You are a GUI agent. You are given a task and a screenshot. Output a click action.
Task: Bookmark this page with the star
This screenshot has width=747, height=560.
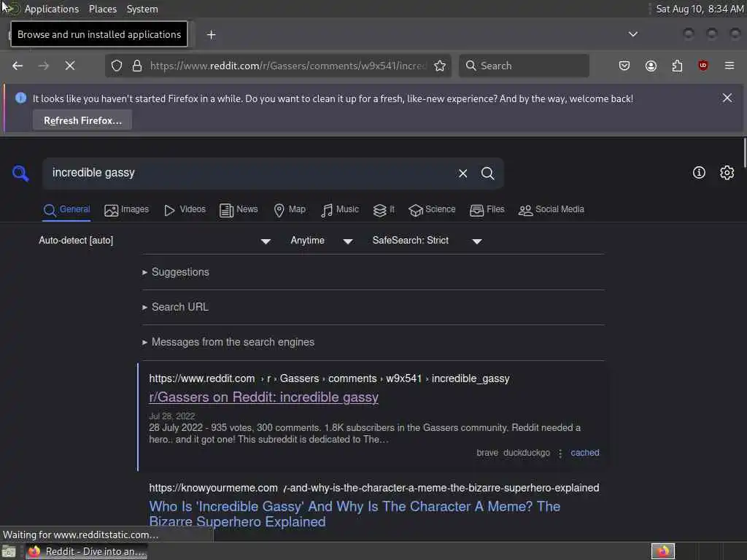440,66
